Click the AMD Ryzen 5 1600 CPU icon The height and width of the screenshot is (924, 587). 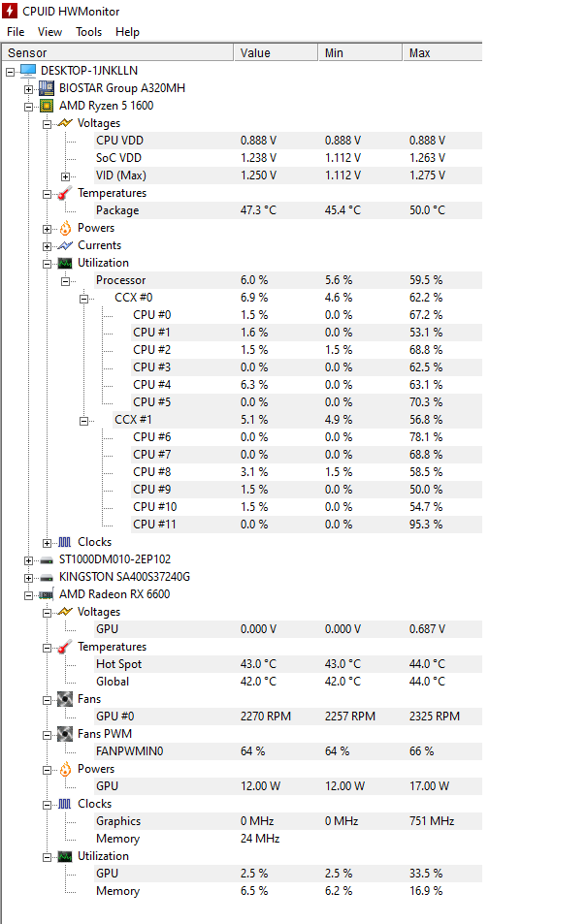coord(46,106)
